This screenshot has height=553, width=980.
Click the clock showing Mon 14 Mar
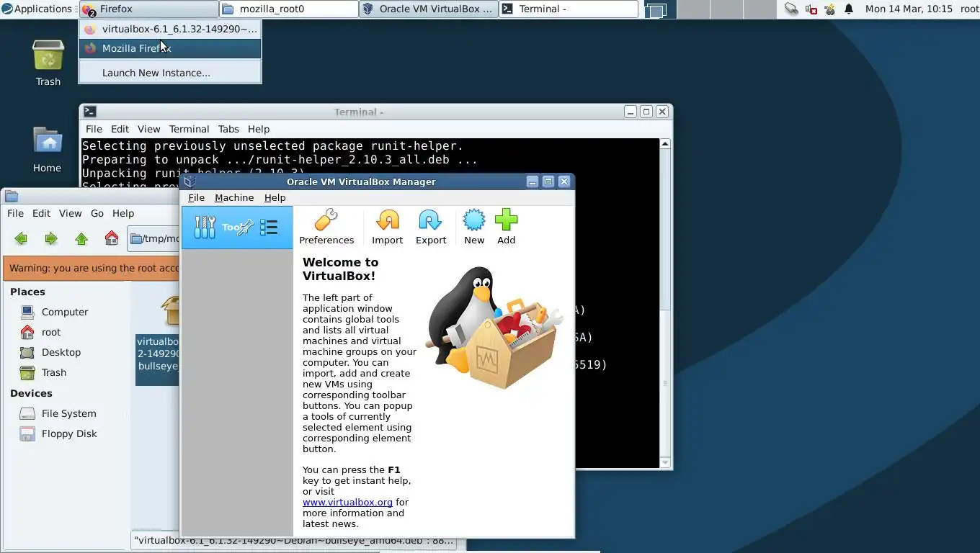coord(909,9)
